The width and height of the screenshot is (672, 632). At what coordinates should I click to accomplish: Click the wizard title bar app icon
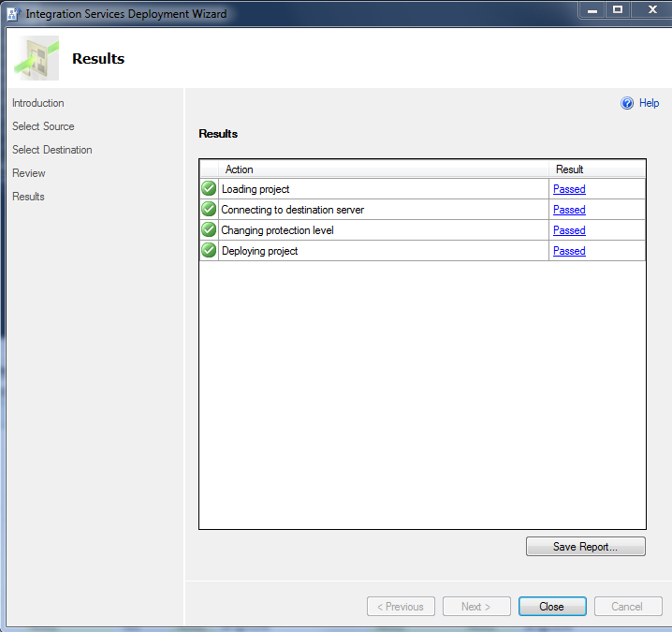(13, 14)
